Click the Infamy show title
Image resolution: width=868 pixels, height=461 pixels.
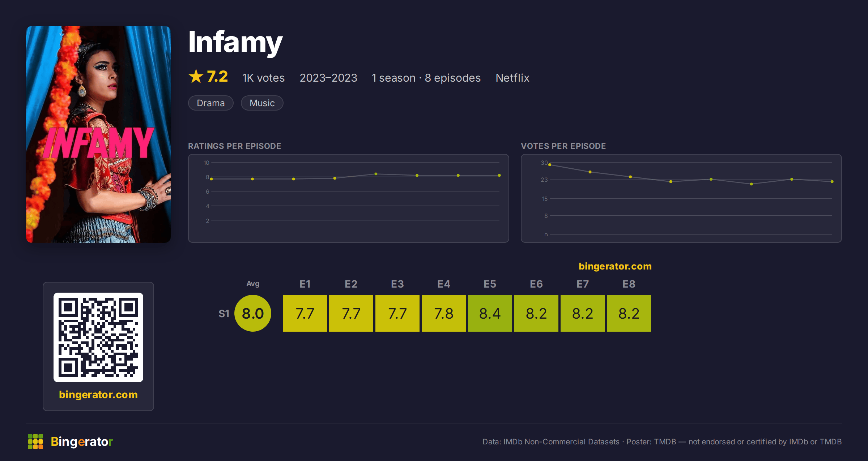click(x=235, y=43)
